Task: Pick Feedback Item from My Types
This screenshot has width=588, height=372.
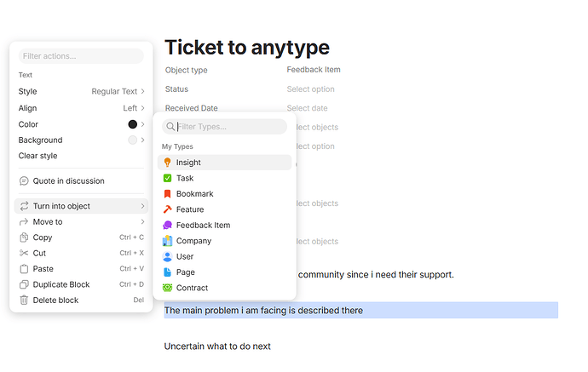Action: (224, 225)
